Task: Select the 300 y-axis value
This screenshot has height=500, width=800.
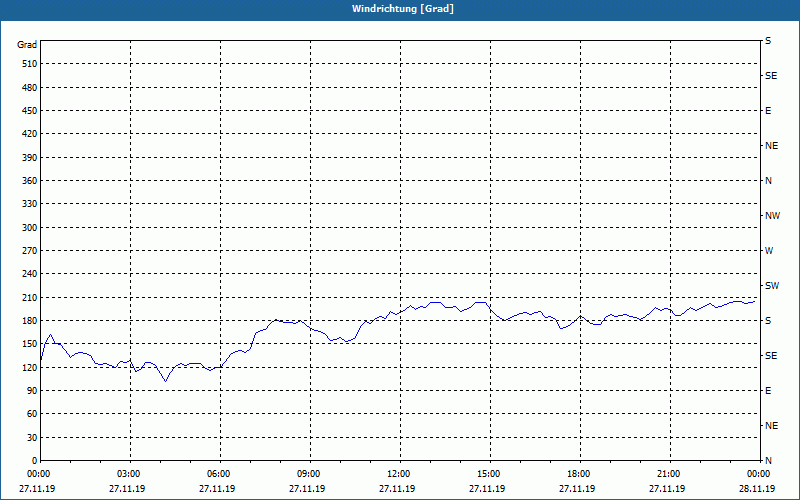Action: tap(30, 228)
